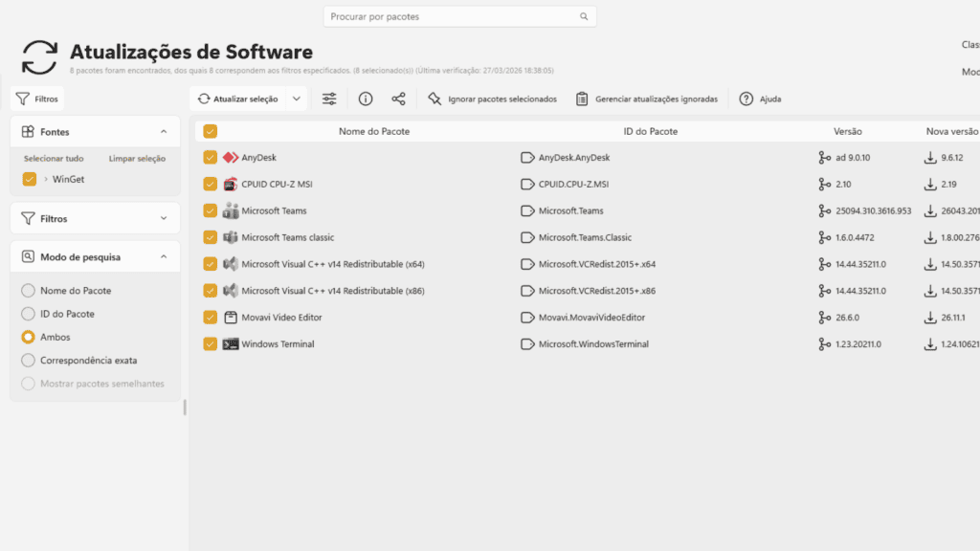Click Ignorar pacotes selecionados
This screenshot has height=551, width=980.
pos(493,99)
